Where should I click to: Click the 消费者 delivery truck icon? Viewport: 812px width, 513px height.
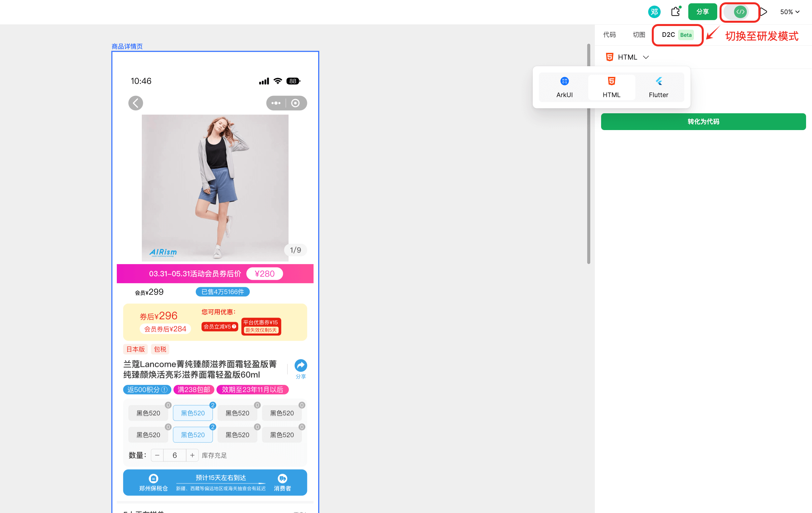tap(282, 478)
